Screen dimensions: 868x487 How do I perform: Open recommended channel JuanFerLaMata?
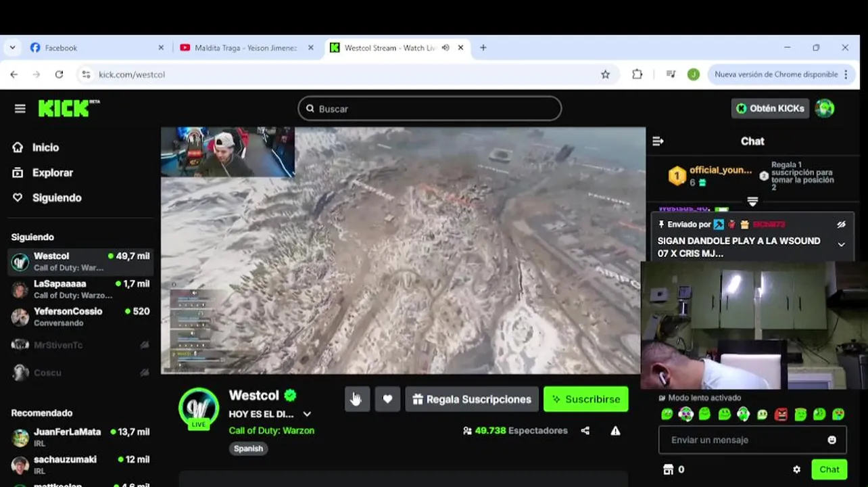click(x=80, y=437)
